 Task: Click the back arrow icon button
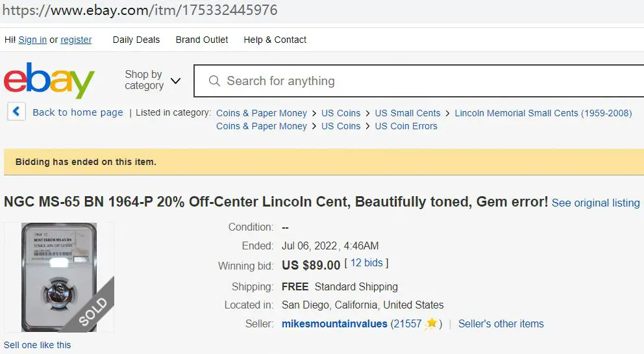pos(16,112)
